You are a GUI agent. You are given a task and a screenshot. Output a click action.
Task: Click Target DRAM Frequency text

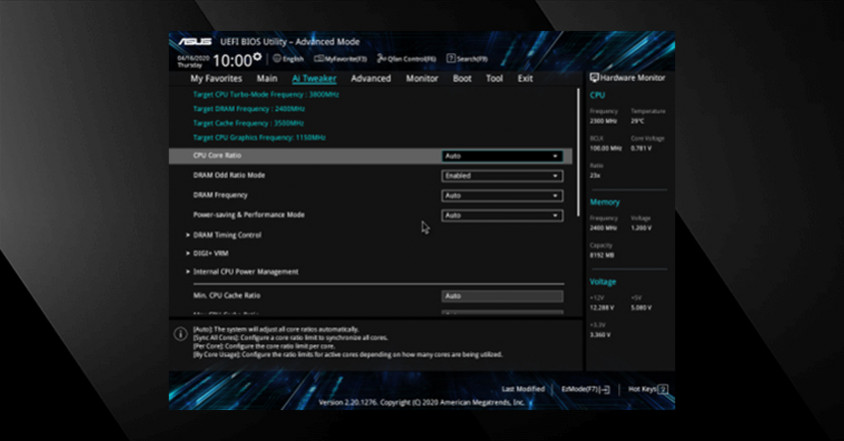(249, 109)
